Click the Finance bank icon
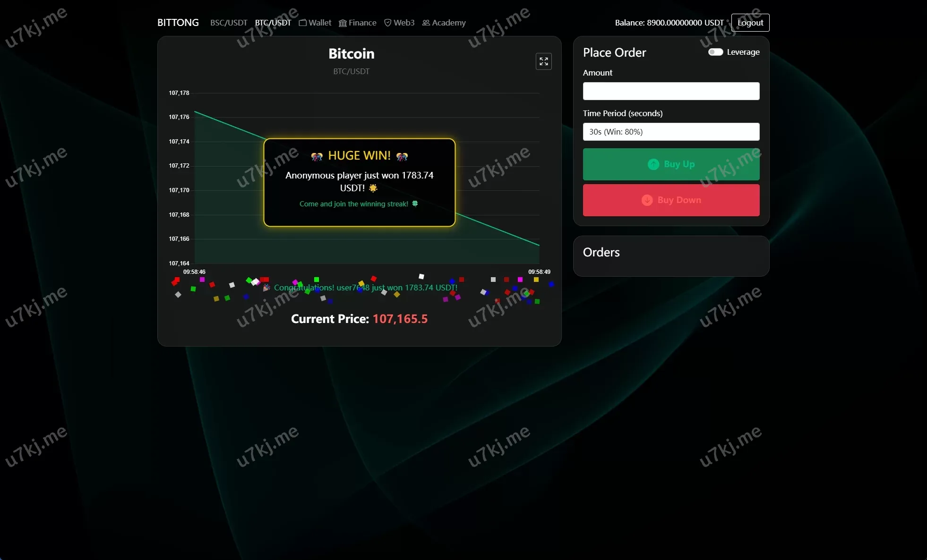Image resolution: width=927 pixels, height=560 pixels. coord(343,23)
